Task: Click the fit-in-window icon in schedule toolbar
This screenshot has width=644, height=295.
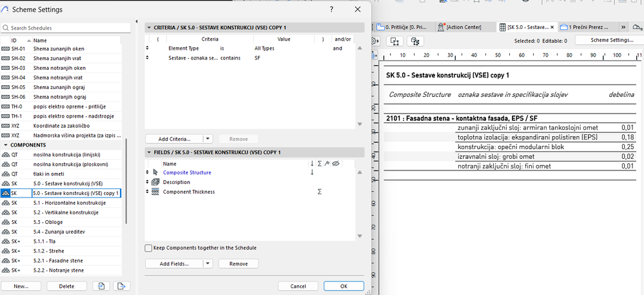Action: pos(395,41)
